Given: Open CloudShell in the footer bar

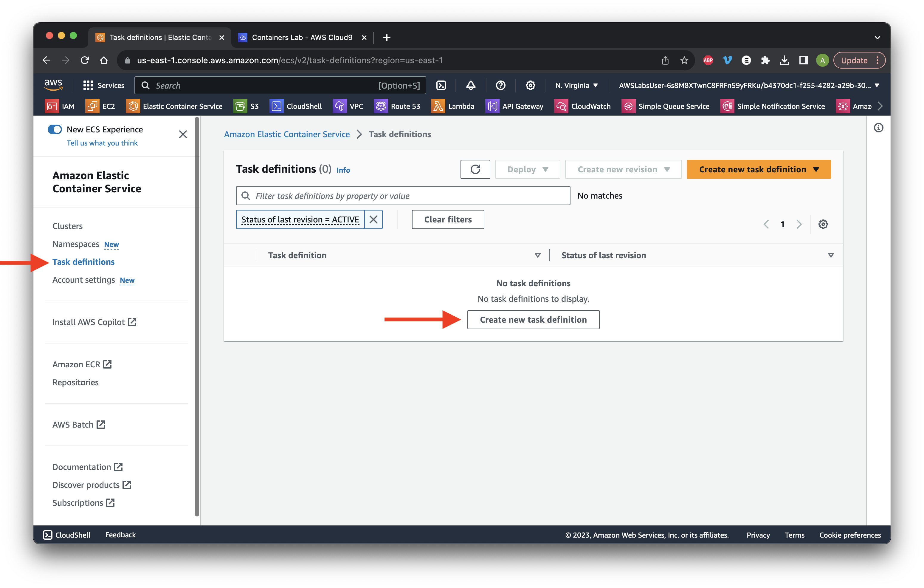Looking at the screenshot, I should coord(67,535).
